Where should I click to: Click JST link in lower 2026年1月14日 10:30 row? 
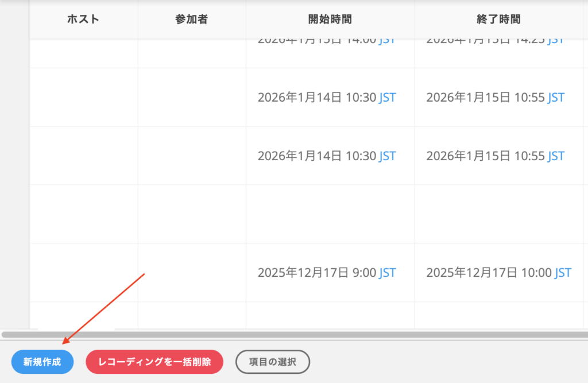[x=388, y=156]
